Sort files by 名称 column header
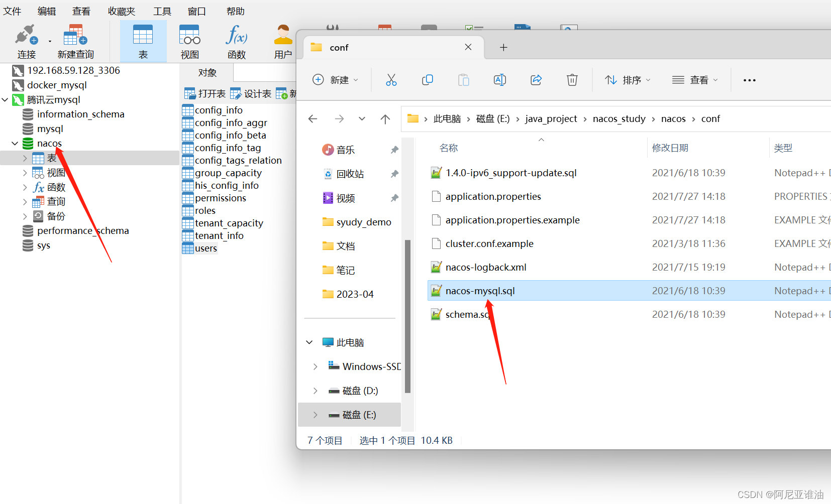The image size is (831, 504). (x=449, y=148)
